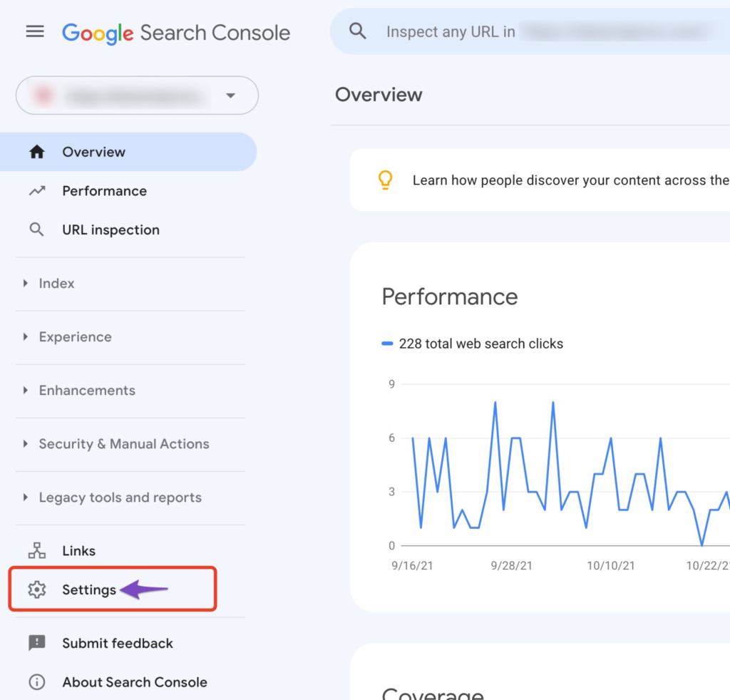Click the blurred property name in selector
The width and height of the screenshot is (730, 700).
tap(135, 96)
